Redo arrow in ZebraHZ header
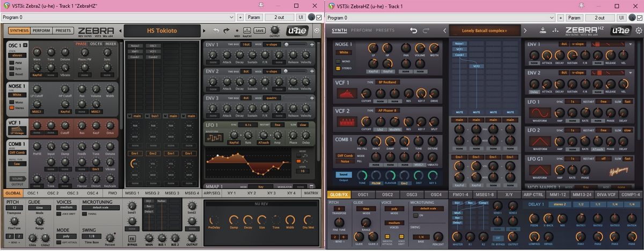This screenshot has width=644, height=251. (426, 31)
